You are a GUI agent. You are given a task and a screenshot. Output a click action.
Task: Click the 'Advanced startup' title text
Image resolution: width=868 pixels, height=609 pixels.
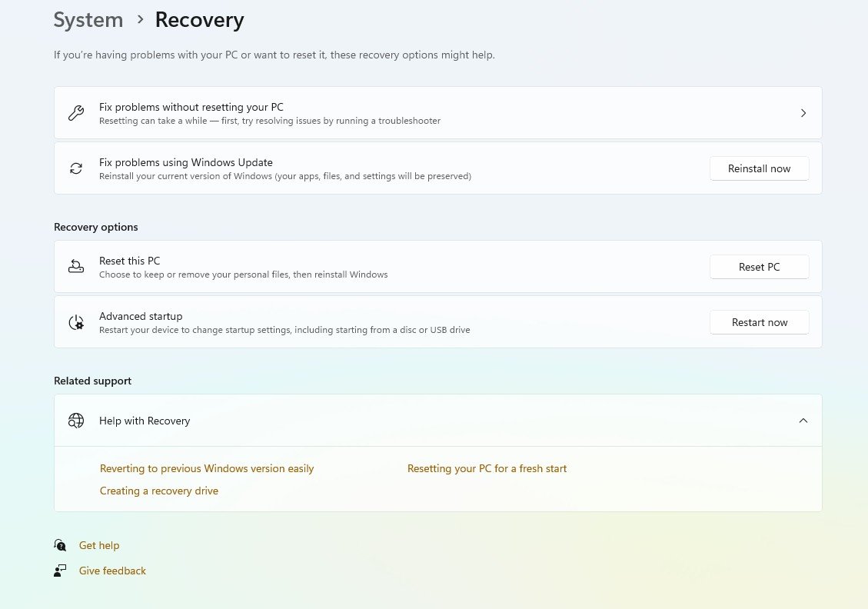point(141,316)
